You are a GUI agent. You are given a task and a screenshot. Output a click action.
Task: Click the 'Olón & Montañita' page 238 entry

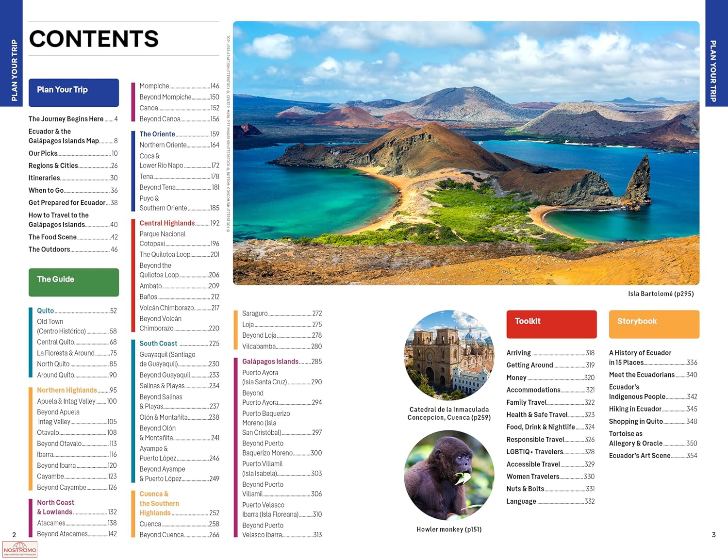click(180, 417)
